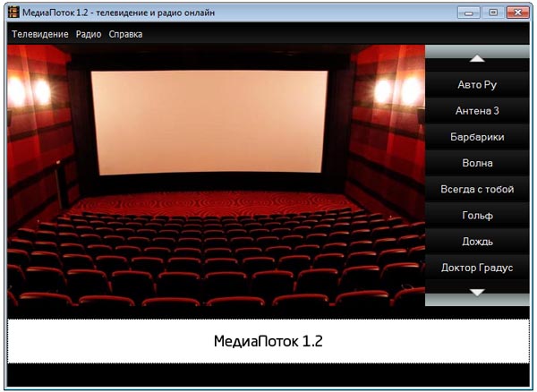Minimize the МедиаПоток window
537x392 pixels.
click(x=468, y=13)
